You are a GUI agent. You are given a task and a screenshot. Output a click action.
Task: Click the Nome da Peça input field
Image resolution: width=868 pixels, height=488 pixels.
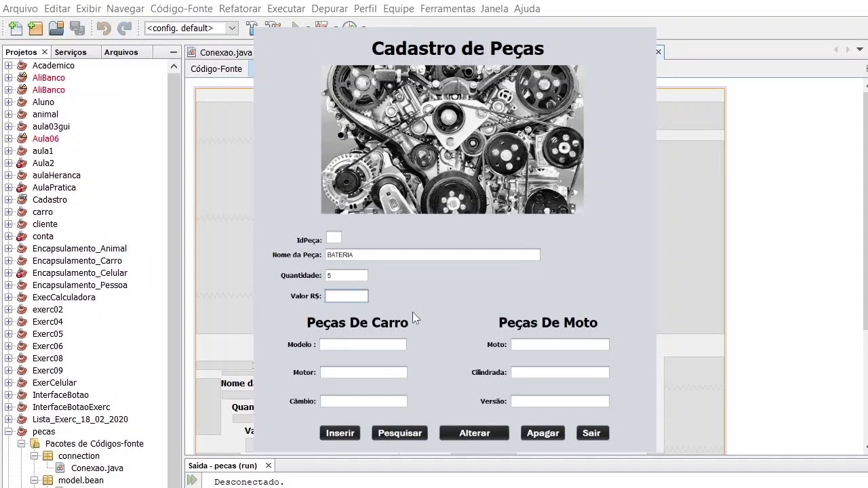coord(433,255)
